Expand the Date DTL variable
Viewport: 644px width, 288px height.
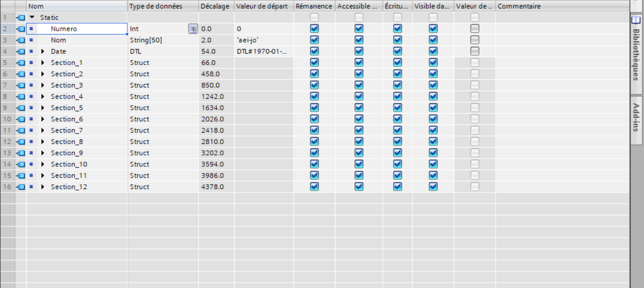click(x=43, y=51)
